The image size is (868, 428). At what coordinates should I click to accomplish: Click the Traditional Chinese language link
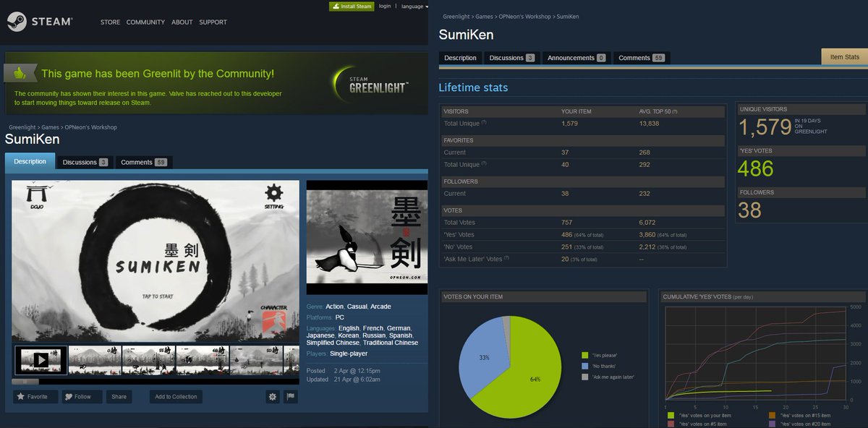click(391, 343)
